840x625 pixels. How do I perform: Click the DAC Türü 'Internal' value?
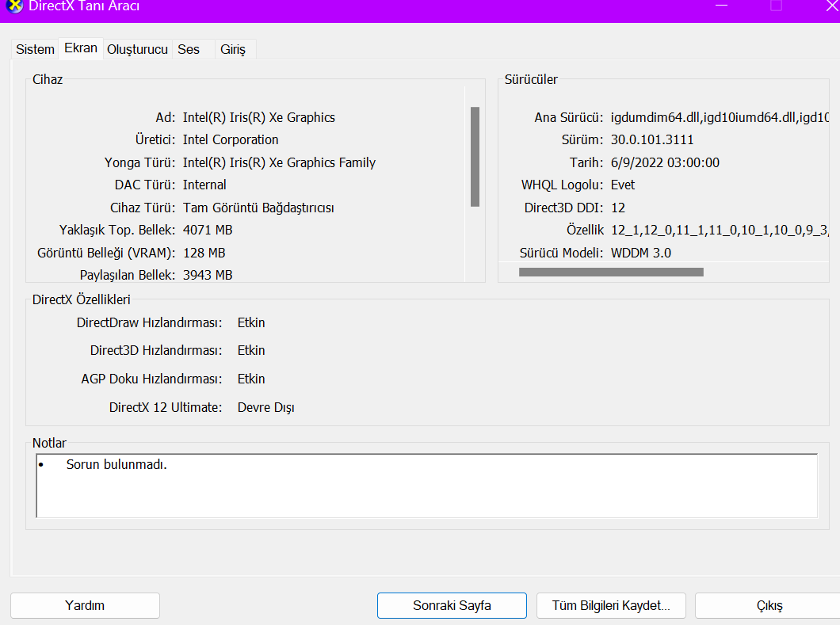click(204, 185)
